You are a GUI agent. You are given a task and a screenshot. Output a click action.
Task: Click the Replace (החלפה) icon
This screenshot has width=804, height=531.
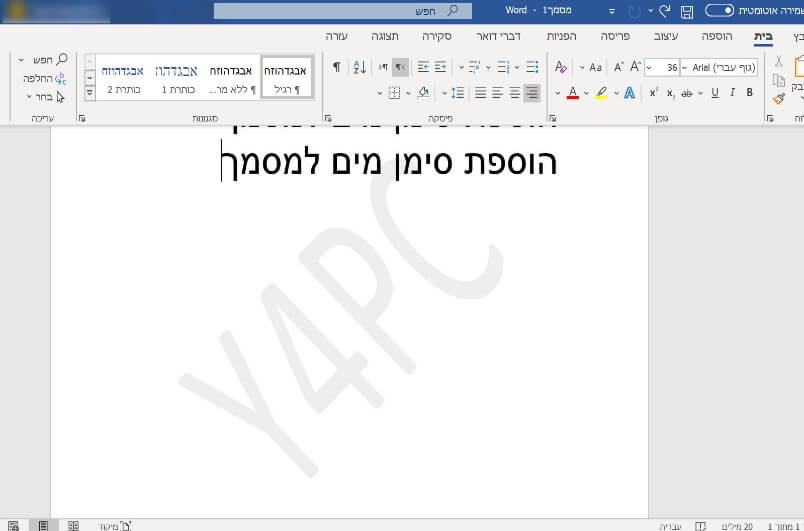tap(60, 78)
